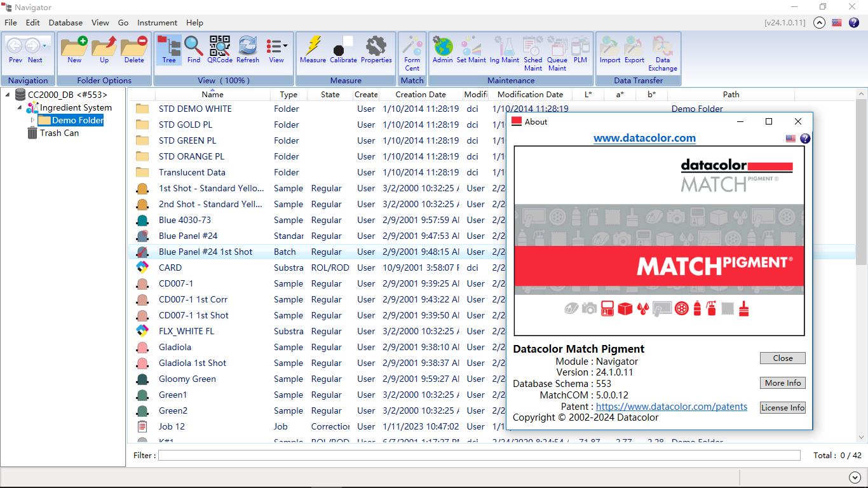Image resolution: width=868 pixels, height=488 pixels.
Task: Click About dialog US flag icon
Action: (790, 139)
